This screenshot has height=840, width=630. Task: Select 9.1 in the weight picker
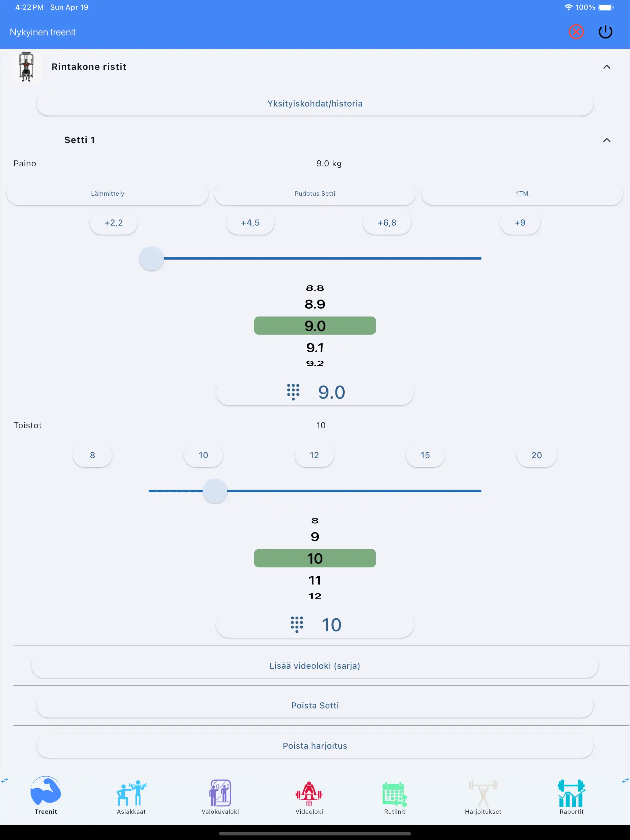coord(315,347)
